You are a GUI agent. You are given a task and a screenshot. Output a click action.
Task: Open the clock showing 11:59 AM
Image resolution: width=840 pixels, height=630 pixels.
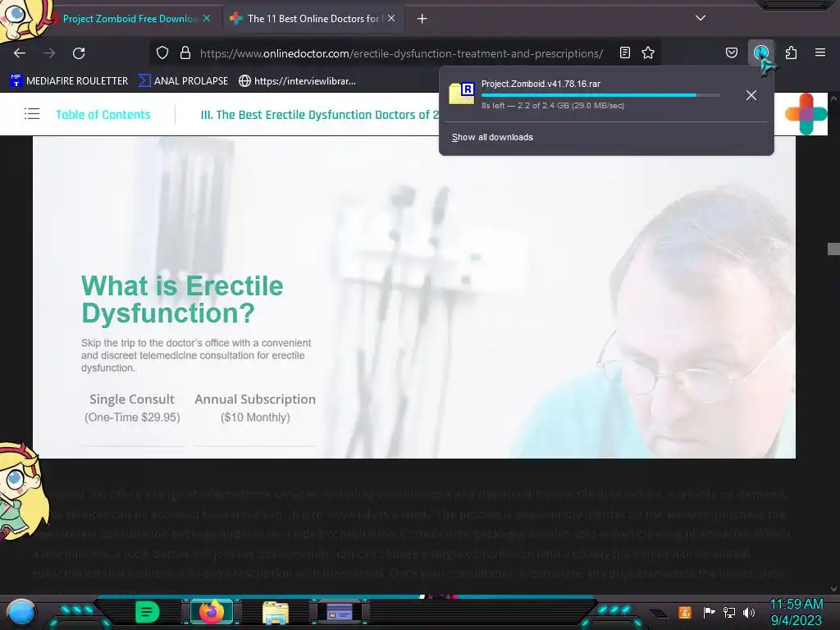click(796, 612)
